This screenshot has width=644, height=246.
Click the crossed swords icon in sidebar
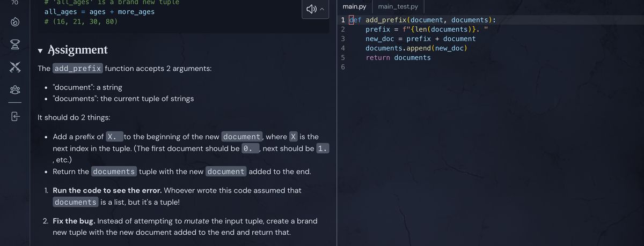tap(14, 66)
